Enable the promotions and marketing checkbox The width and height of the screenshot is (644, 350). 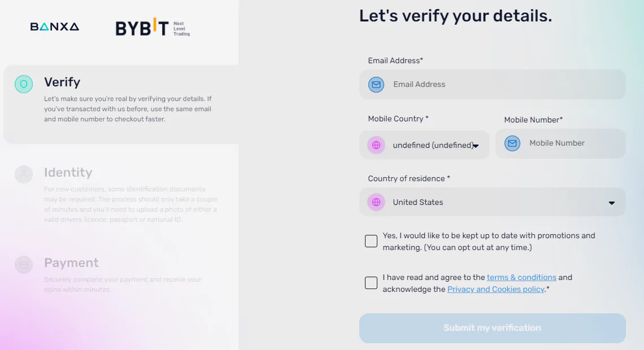pyautogui.click(x=371, y=241)
